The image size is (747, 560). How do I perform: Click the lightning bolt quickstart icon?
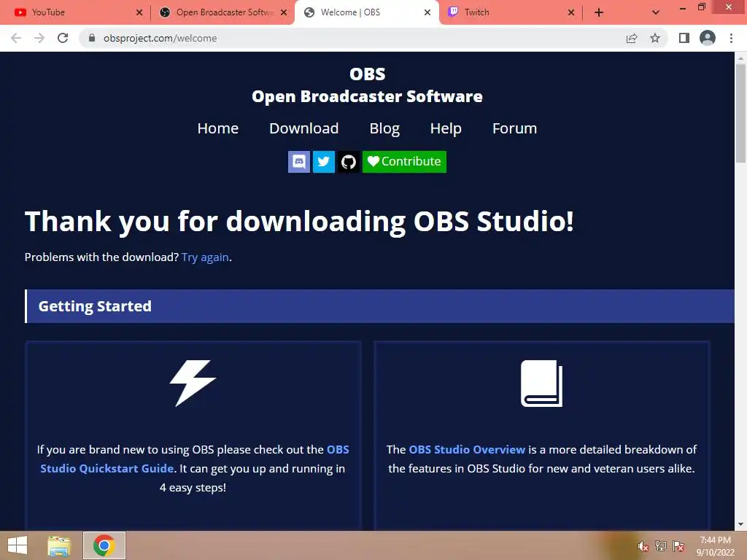point(193,383)
